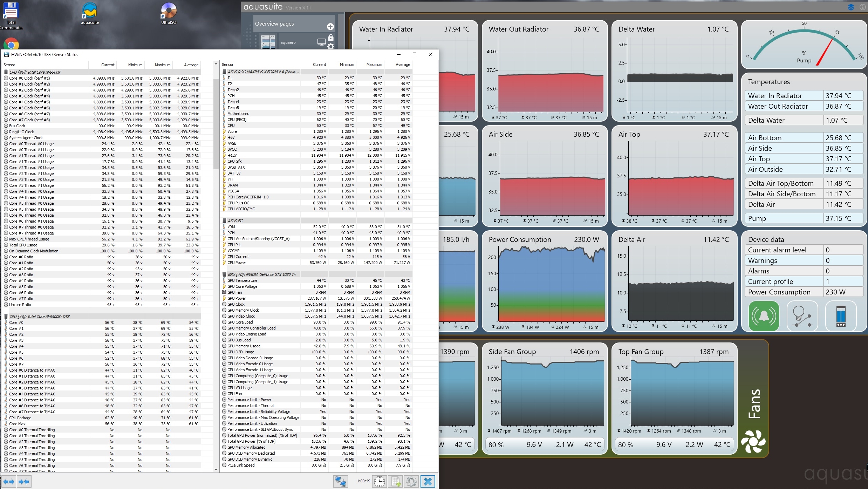868x489 pixels.
Task: Open aquasuite layers icon at top right
Action: pos(851,7)
